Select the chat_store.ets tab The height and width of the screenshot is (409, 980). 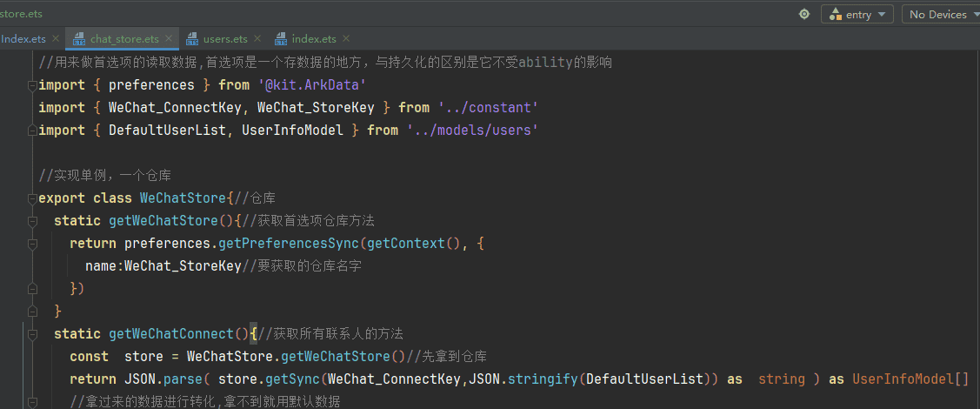coord(124,39)
